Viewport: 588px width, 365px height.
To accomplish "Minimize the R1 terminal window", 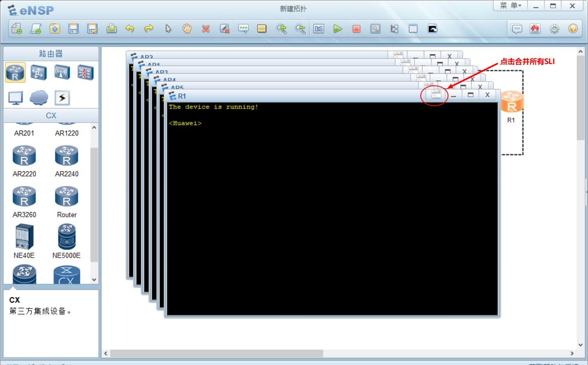I will (454, 95).
